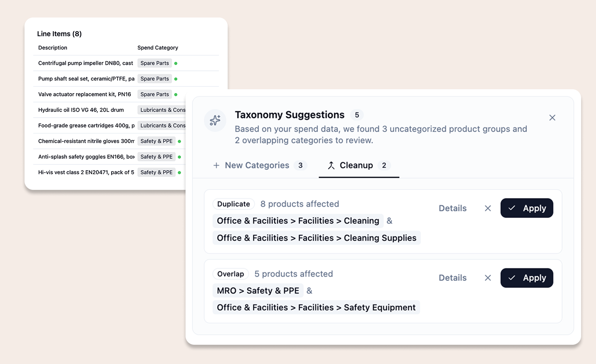This screenshot has width=596, height=364.
Task: Apply the Duplicate cleanup suggestion
Action: coord(527,208)
